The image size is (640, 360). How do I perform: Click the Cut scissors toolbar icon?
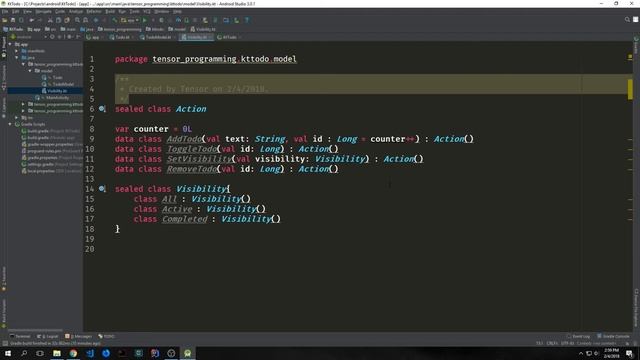click(x=50, y=20)
